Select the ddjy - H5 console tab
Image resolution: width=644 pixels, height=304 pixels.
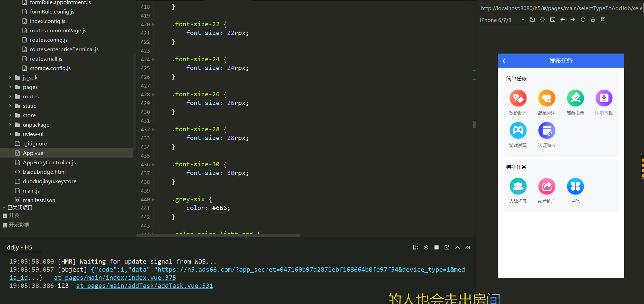point(20,247)
